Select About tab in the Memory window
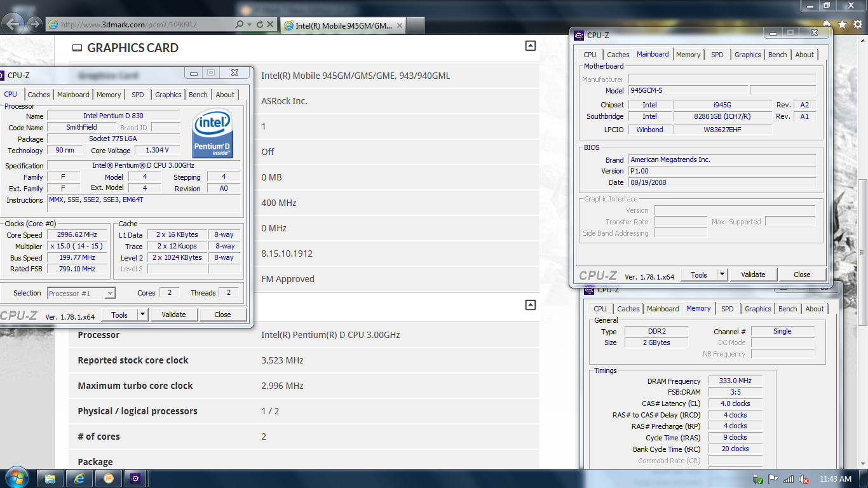 (x=815, y=309)
